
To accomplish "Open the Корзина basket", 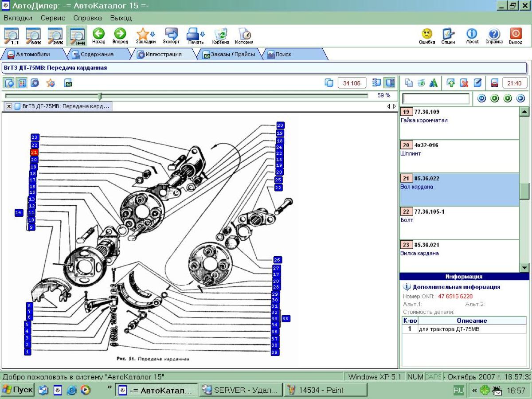I will coord(220,36).
